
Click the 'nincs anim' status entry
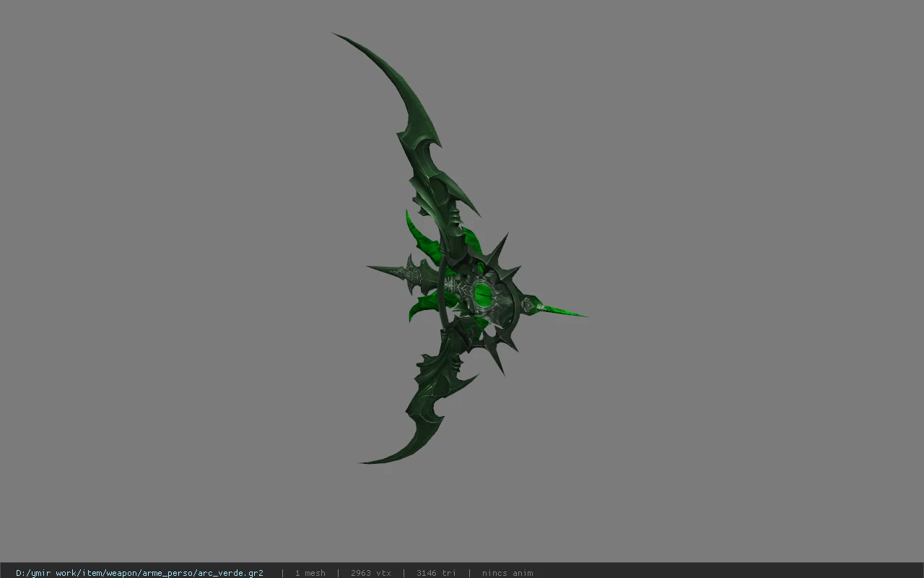(x=507, y=573)
